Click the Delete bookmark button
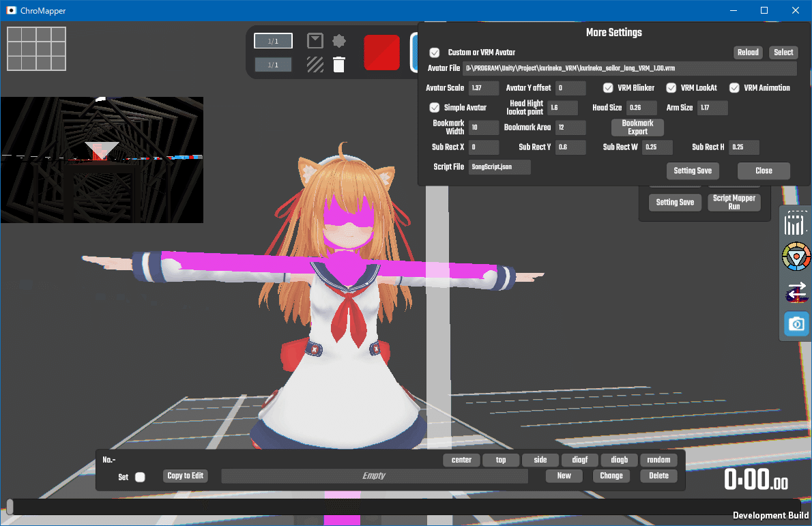Viewport: 812px width, 526px height. pyautogui.click(x=658, y=476)
